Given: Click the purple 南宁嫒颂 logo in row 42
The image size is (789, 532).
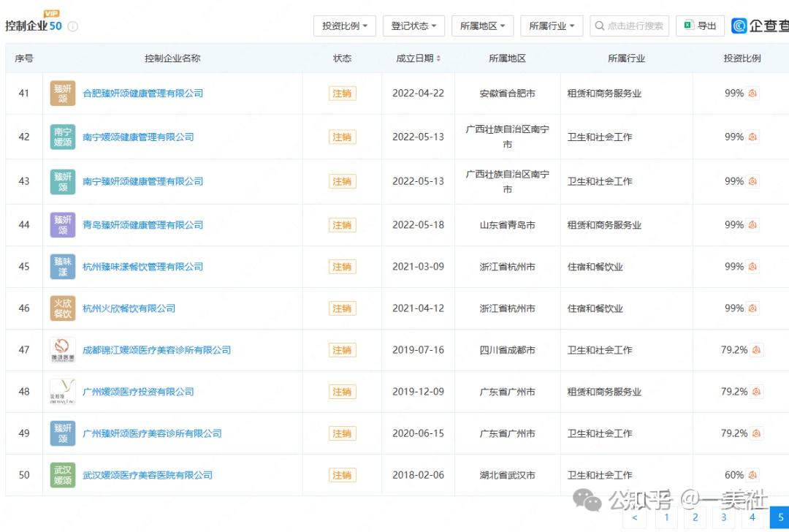Looking at the screenshot, I should (x=62, y=137).
